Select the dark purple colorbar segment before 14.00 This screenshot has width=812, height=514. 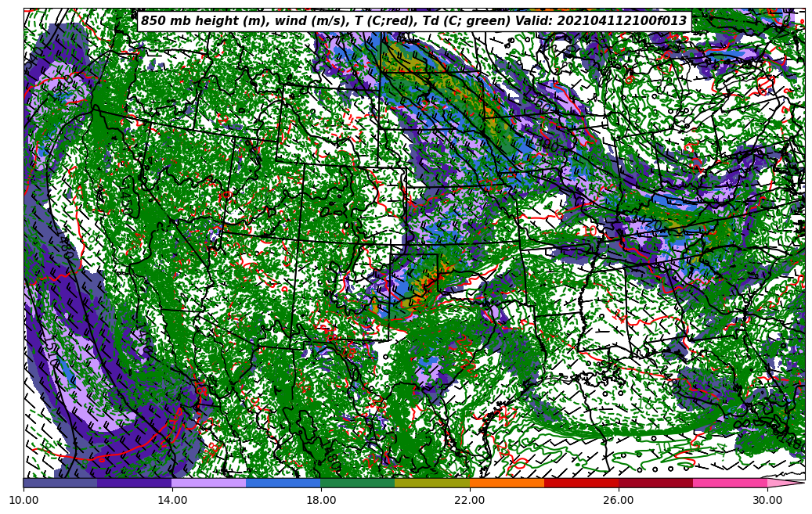135,483
